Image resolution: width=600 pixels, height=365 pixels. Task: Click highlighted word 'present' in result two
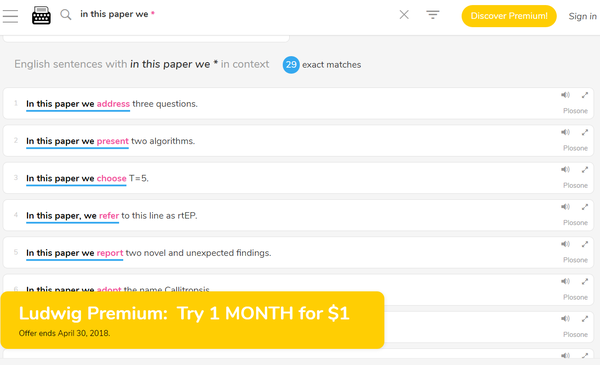click(112, 141)
